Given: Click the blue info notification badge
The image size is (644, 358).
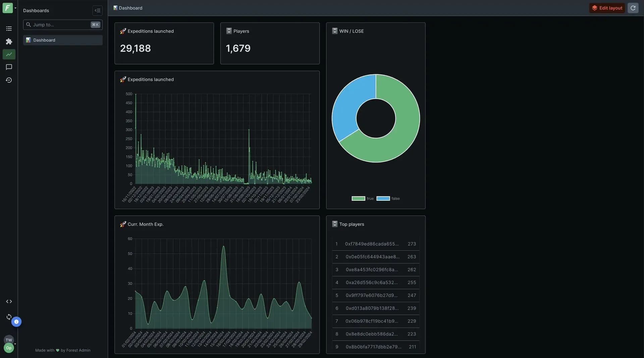Looking at the screenshot, I should click(x=16, y=322).
